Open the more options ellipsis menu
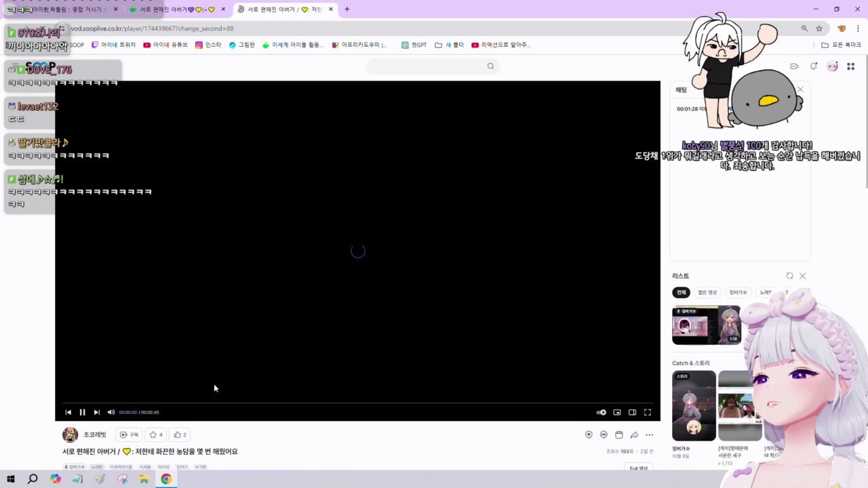Image resolution: width=868 pixels, height=488 pixels. [x=649, y=435]
